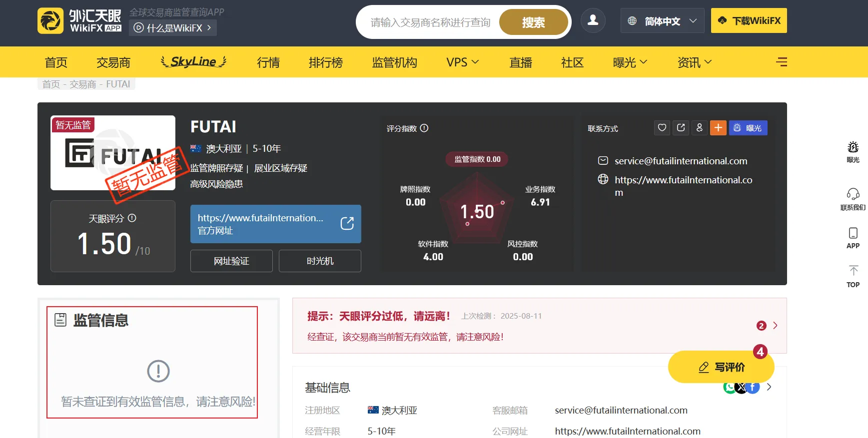This screenshot has width=868, height=438.
Task: Click the 软件指数 4.00 value
Action: (433, 257)
